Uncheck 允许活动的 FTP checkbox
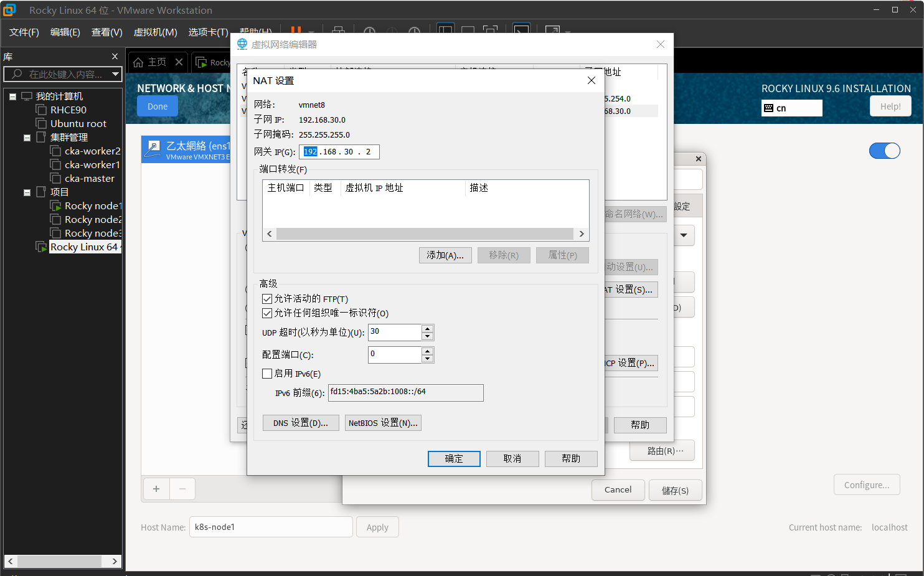Viewport: 924px width, 576px height. [267, 299]
